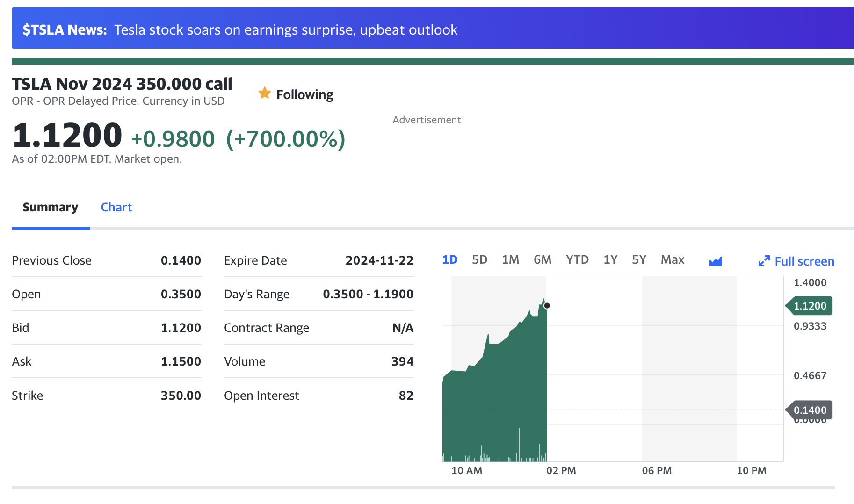The height and width of the screenshot is (504, 854).
Task: Click the Open value 0.3500
Action: (181, 294)
